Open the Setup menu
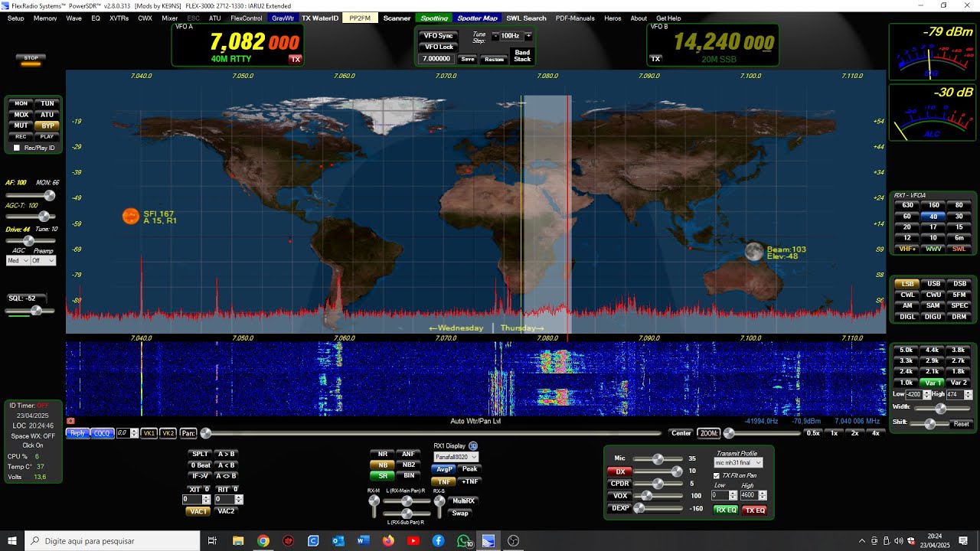980x551 pixels. click(x=15, y=18)
